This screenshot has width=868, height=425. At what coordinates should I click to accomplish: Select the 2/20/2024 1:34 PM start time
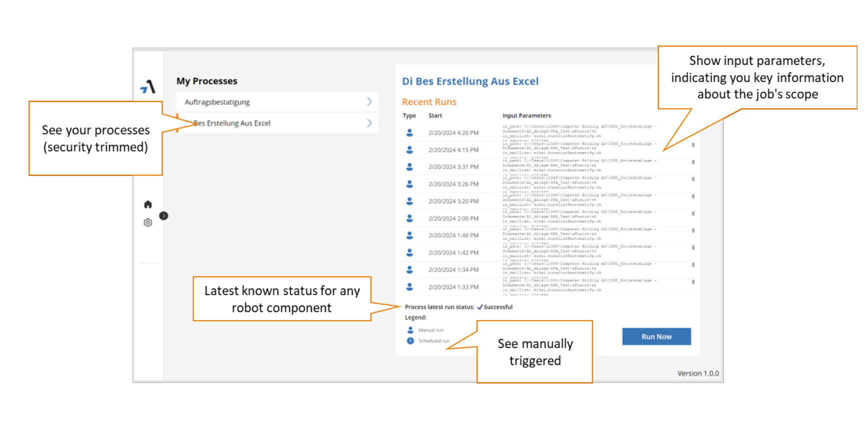pos(453,270)
